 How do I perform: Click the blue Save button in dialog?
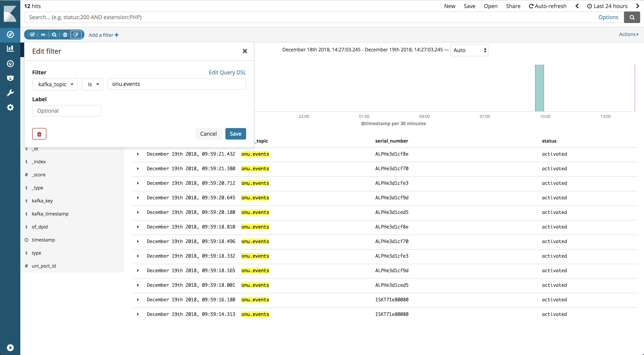[x=236, y=134]
